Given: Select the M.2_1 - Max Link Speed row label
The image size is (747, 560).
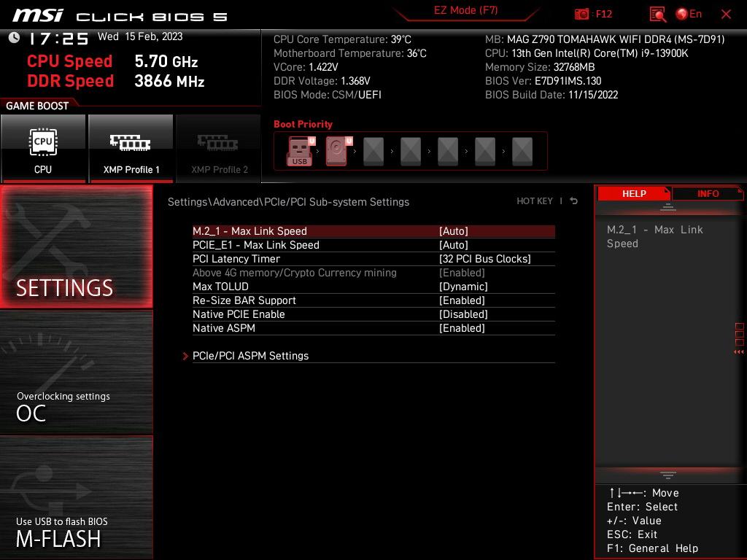Looking at the screenshot, I should (249, 231).
